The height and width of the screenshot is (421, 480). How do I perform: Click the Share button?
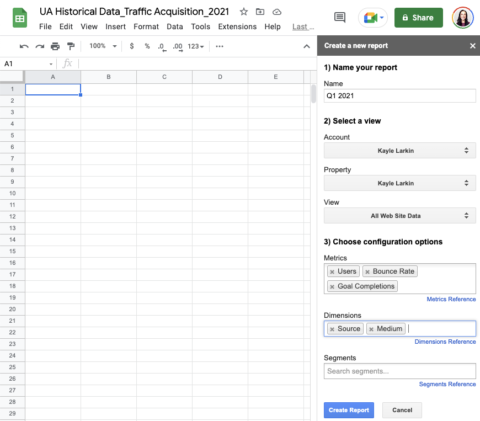(419, 18)
